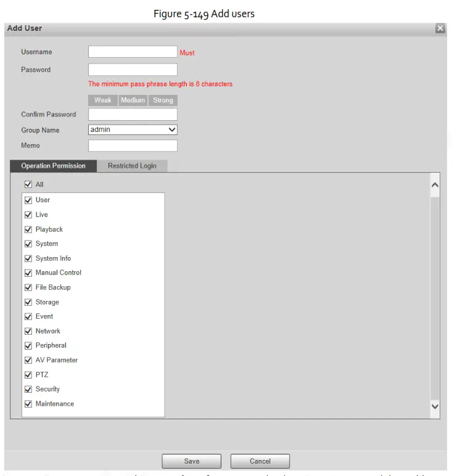Toggle the Manual Control checkbox
The width and height of the screenshot is (452, 476).
(x=28, y=273)
